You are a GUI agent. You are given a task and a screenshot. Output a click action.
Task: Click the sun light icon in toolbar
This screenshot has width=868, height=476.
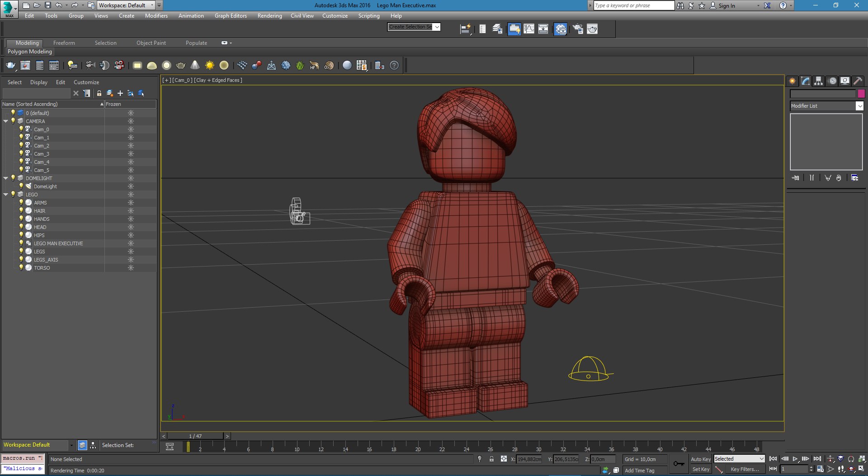coord(209,65)
